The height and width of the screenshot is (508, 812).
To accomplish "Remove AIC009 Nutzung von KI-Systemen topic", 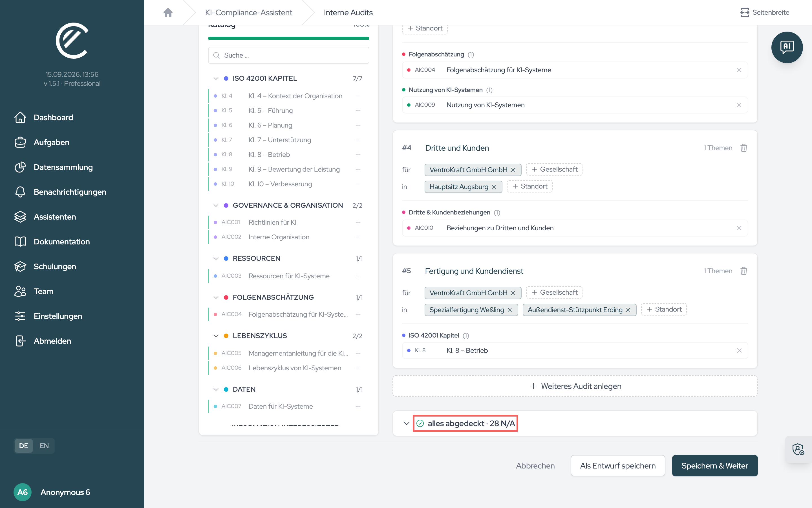I will coord(739,105).
